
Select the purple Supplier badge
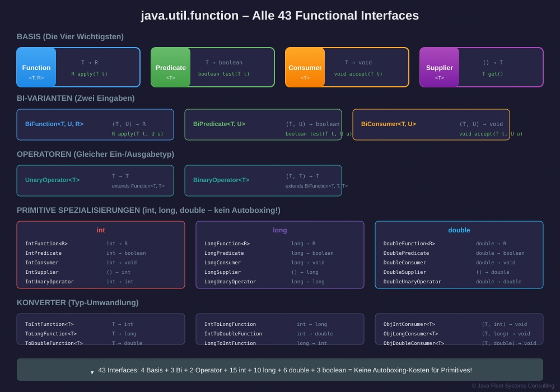tap(440, 68)
